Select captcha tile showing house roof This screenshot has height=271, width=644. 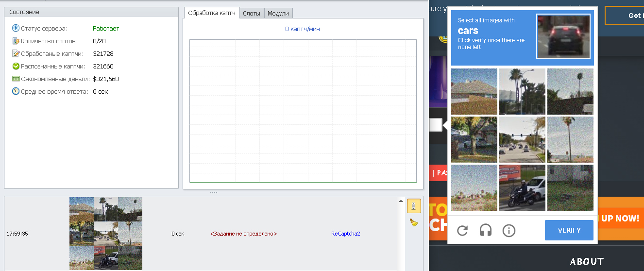click(x=474, y=91)
